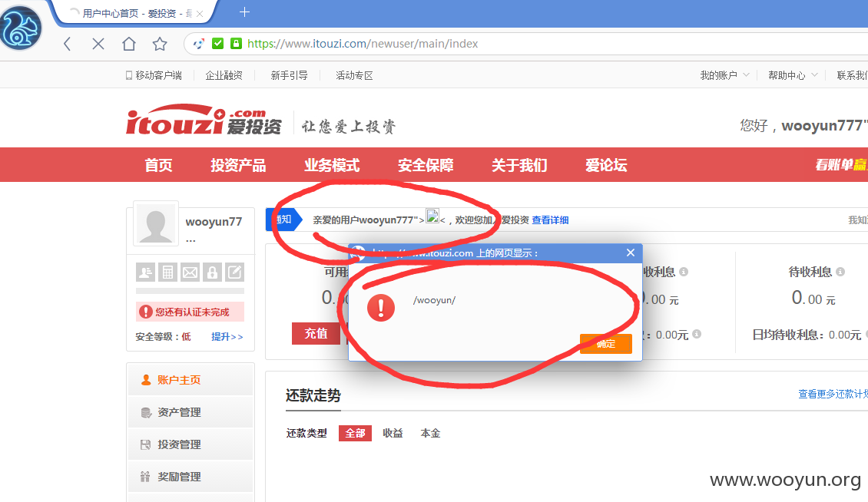The height and width of the screenshot is (502, 868).
Task: Select 账户主页 in the sidebar
Action: 190,380
